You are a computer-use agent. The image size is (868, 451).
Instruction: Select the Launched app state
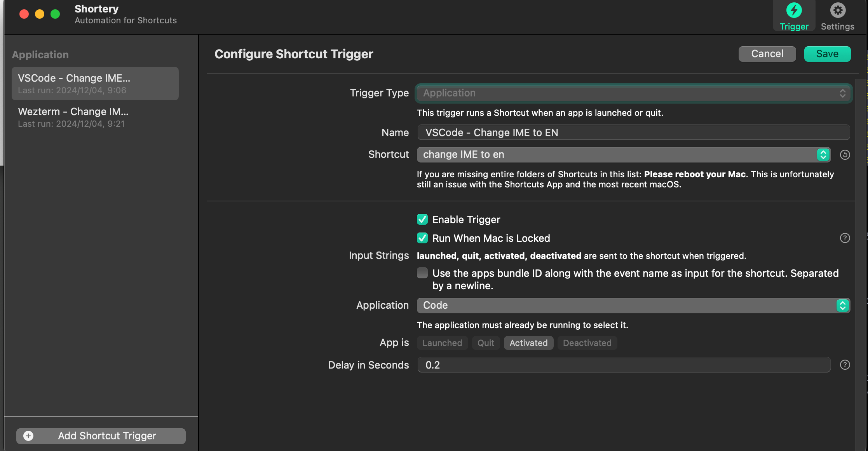(442, 343)
